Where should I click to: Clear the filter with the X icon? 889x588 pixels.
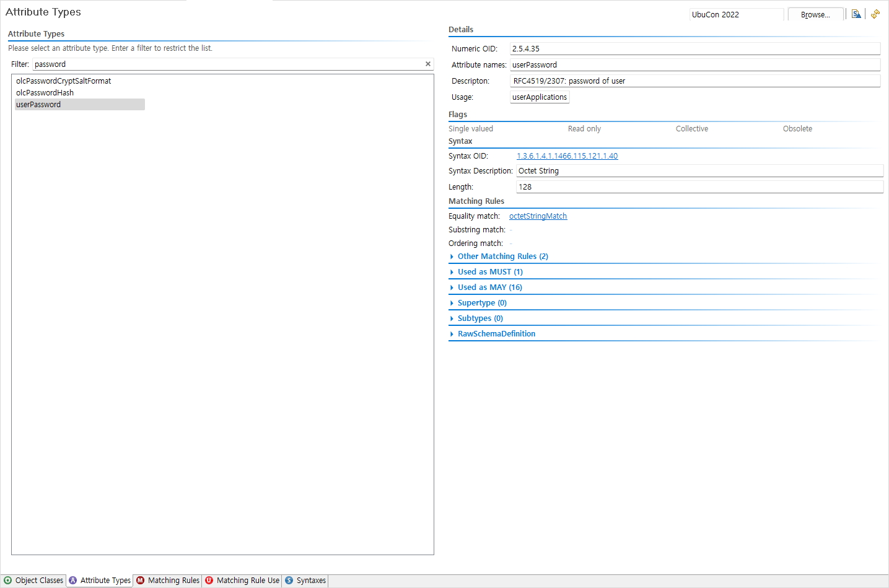[427, 64]
